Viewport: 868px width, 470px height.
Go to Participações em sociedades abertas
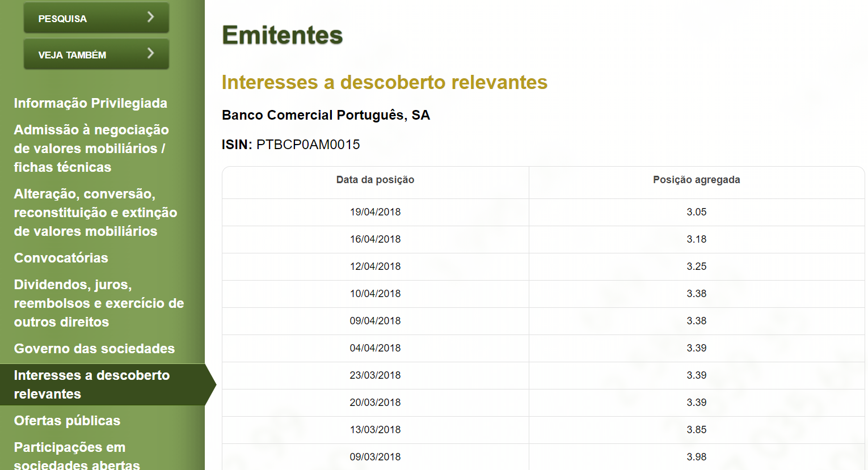(77, 456)
